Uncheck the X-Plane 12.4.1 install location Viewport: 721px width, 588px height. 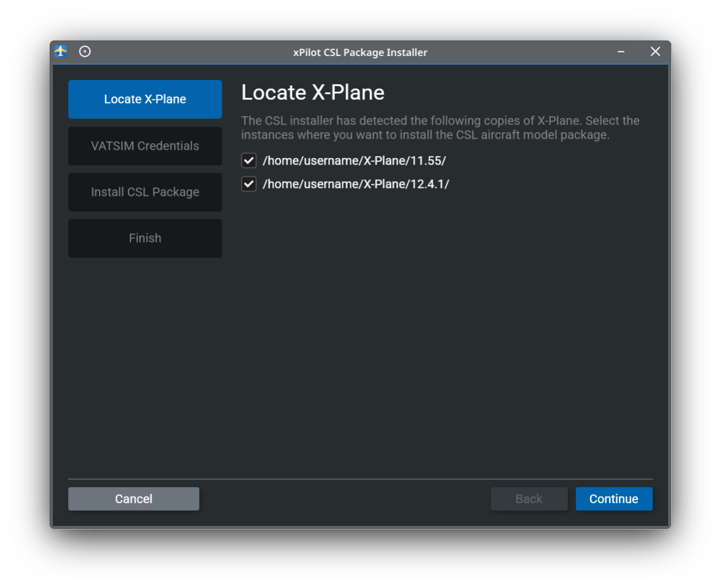(x=248, y=184)
